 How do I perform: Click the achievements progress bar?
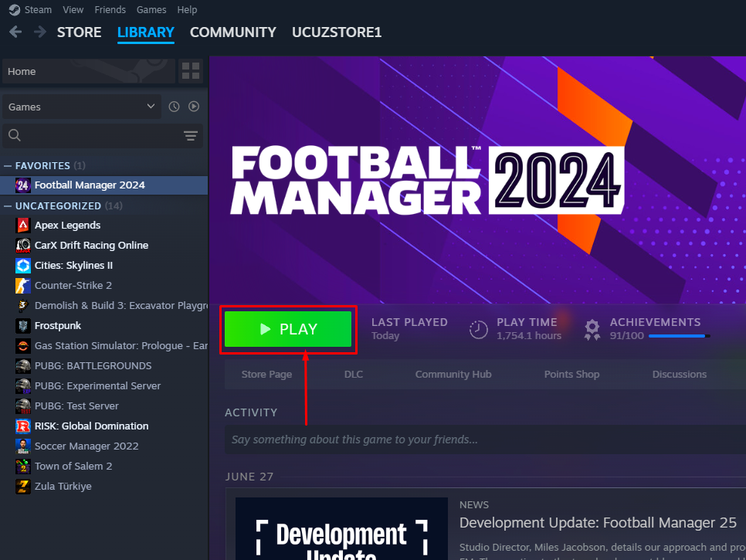679,336
